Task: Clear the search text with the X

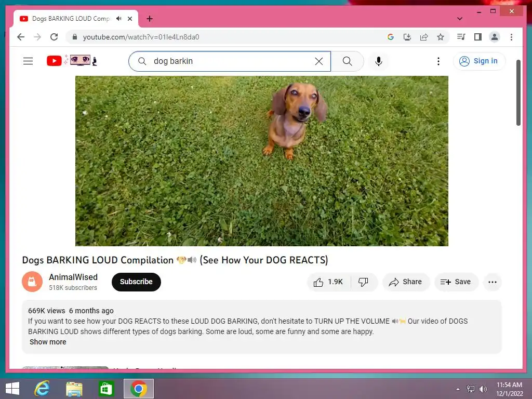Action: [318, 61]
